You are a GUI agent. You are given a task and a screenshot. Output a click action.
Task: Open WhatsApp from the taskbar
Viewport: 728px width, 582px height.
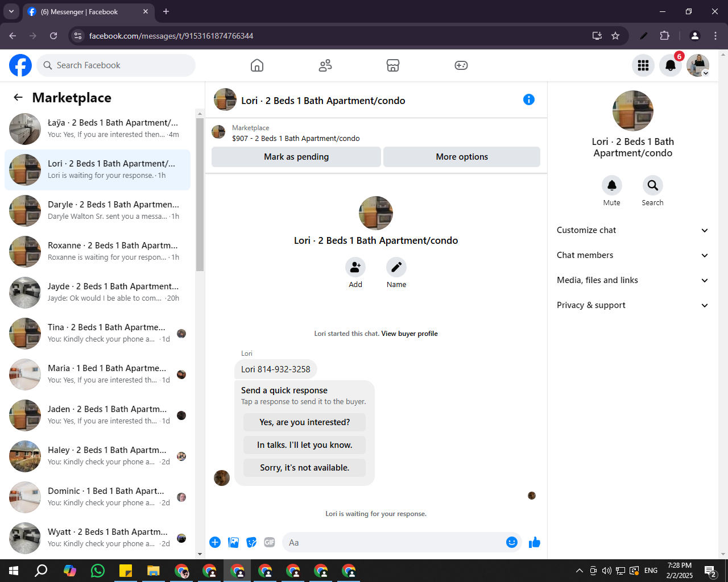(98, 571)
